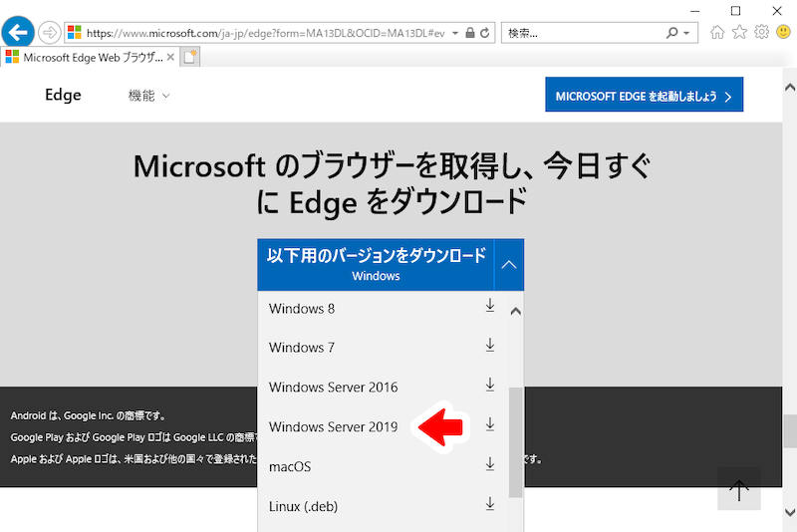797x532 pixels.
Task: Open the Tools gear icon
Action: point(761,32)
